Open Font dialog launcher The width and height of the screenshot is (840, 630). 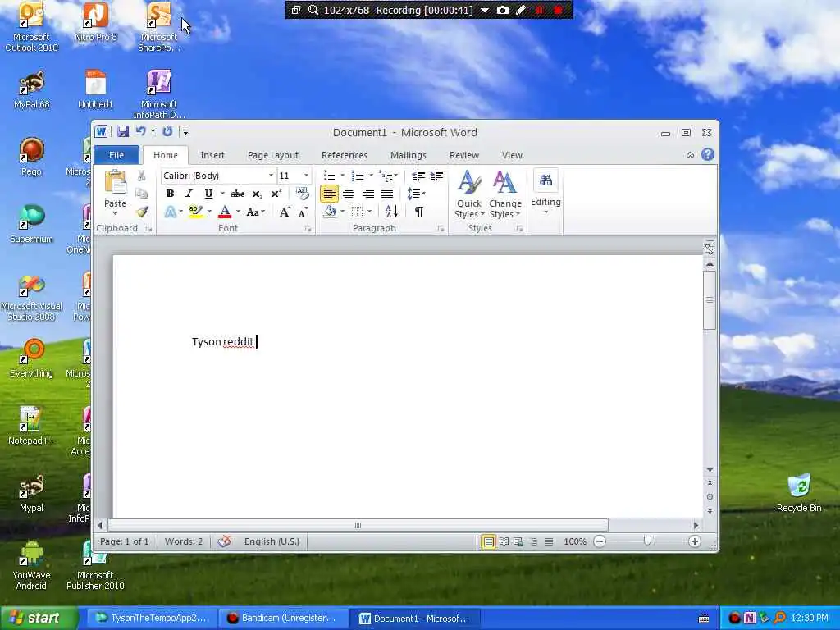308,229
